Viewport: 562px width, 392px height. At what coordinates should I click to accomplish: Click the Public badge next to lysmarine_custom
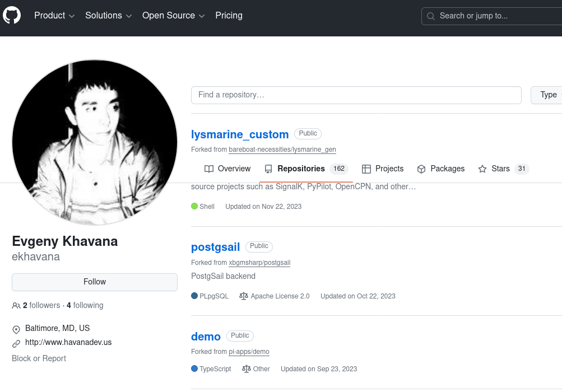(x=308, y=133)
